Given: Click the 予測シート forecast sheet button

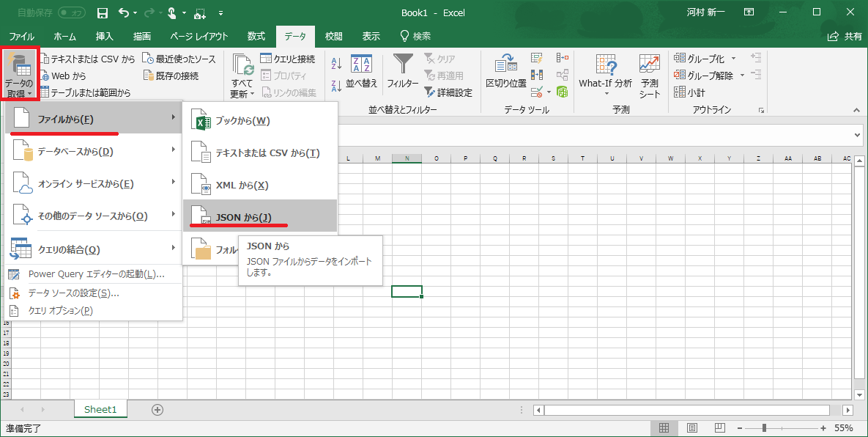Looking at the screenshot, I should tap(650, 76).
